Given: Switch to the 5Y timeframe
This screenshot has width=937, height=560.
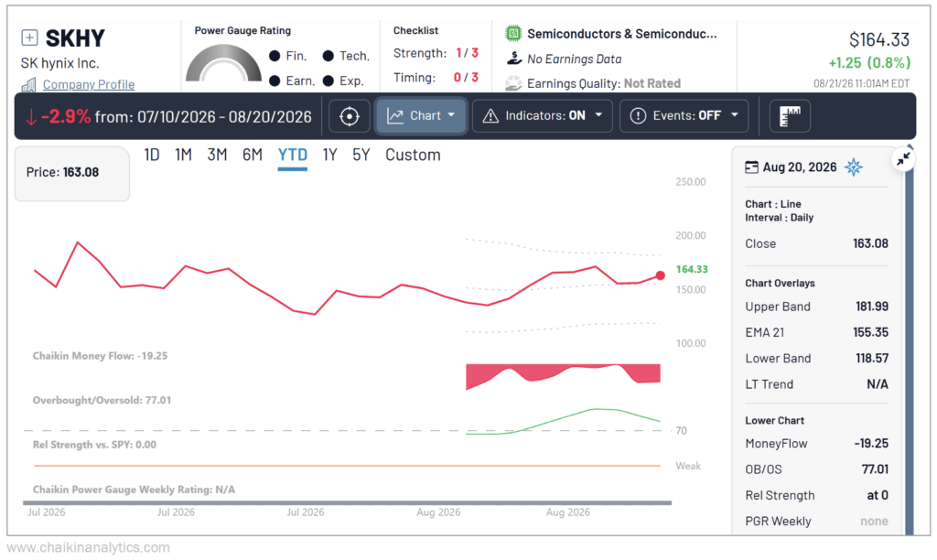Looking at the screenshot, I should (361, 156).
